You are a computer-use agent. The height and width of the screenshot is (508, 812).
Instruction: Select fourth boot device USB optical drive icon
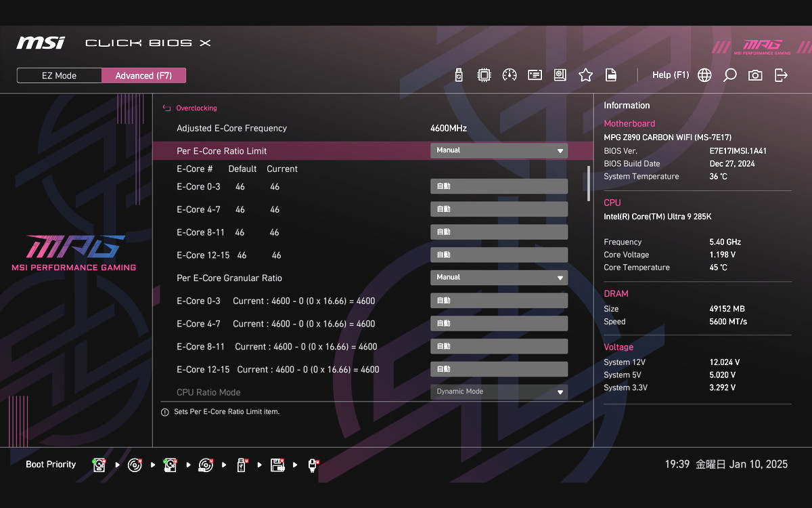[206, 465]
